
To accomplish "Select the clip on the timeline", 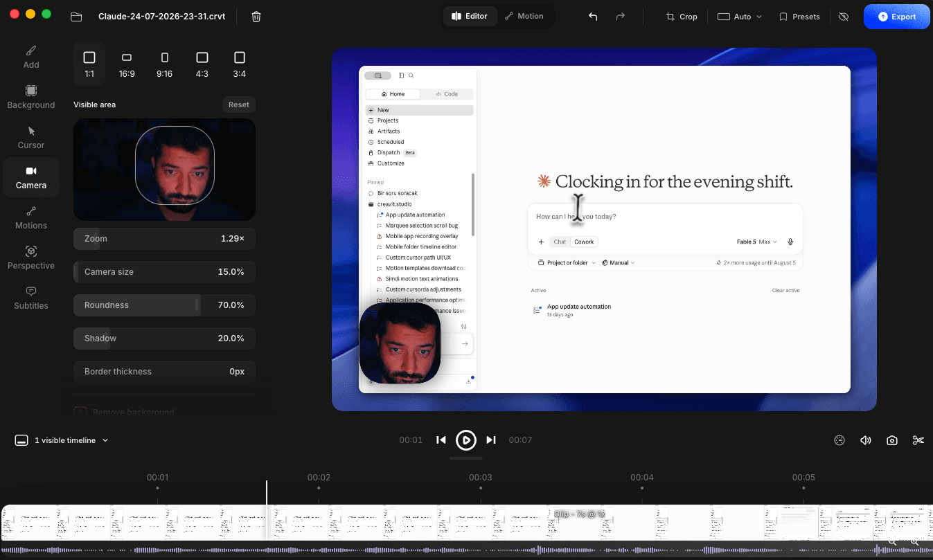I will 466,523.
